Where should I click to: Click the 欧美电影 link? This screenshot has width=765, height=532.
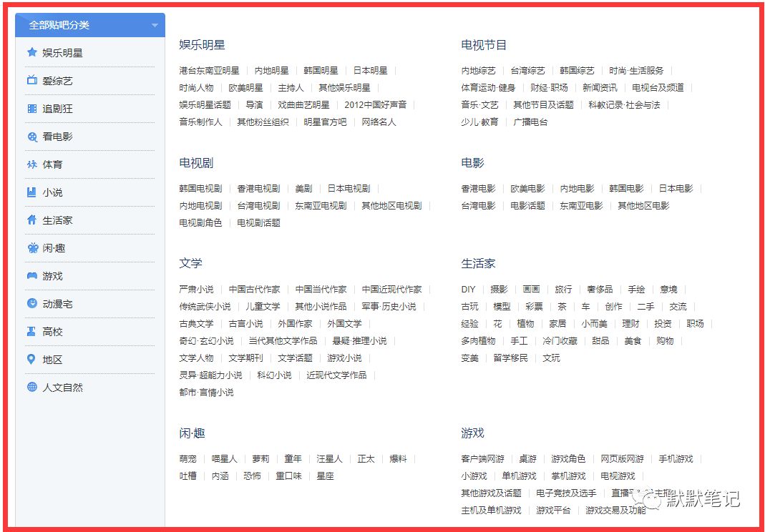pyautogui.click(x=527, y=188)
